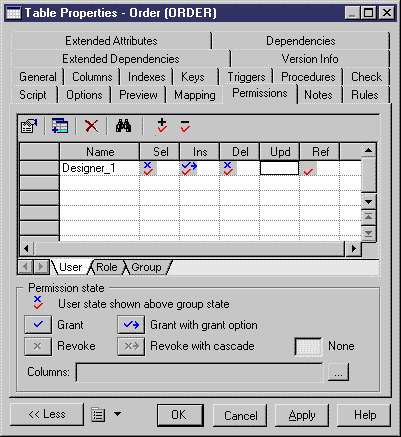Collapse dialog with Less button
The image size is (401, 437).
coord(47,414)
